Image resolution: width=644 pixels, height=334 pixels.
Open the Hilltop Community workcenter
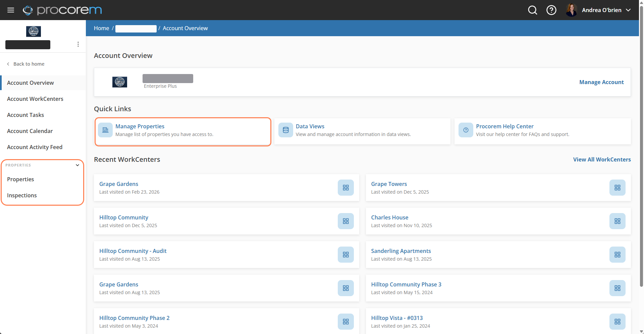pos(123,217)
